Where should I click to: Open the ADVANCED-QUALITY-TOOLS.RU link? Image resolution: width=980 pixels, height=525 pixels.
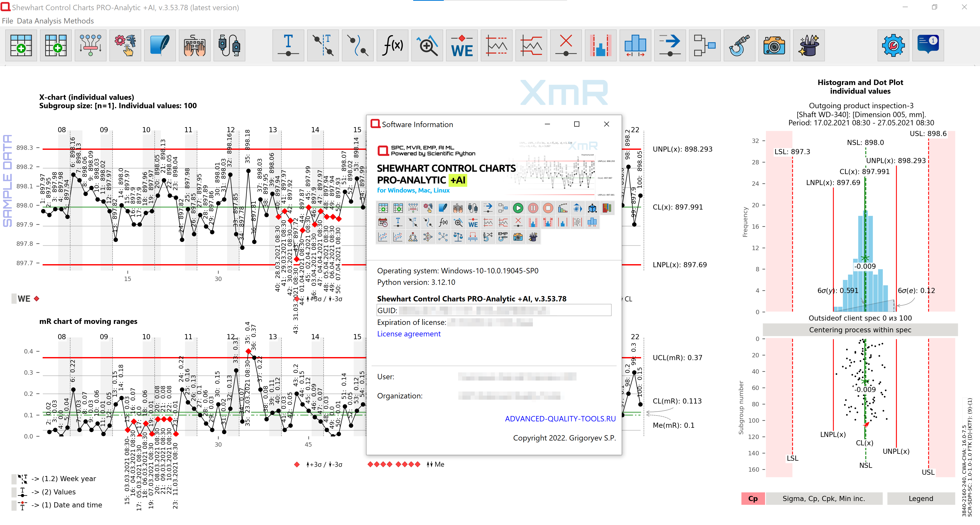click(x=560, y=419)
